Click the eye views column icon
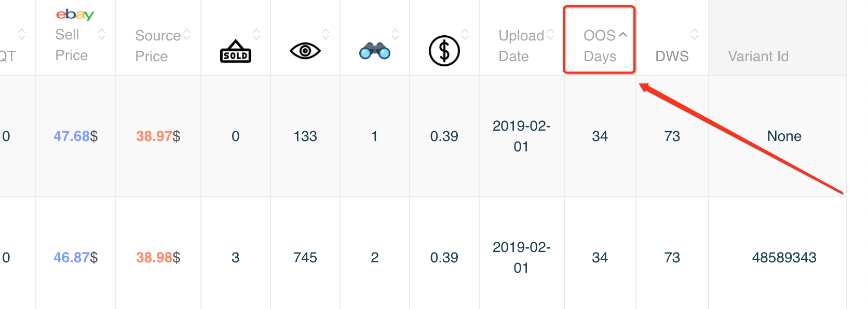This screenshot has width=868, height=309. [x=305, y=51]
